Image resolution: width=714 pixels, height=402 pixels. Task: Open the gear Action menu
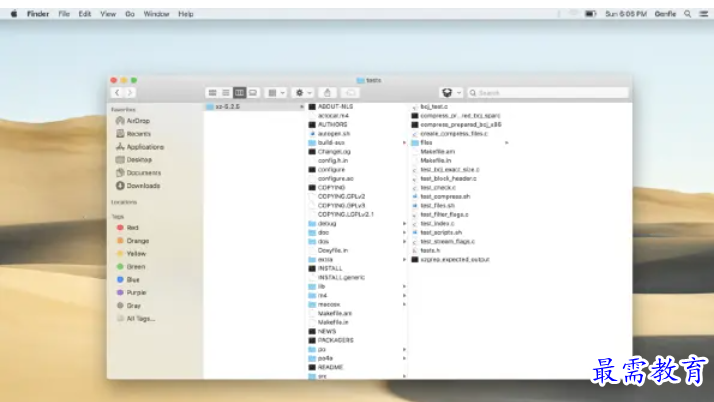pyautogui.click(x=303, y=93)
